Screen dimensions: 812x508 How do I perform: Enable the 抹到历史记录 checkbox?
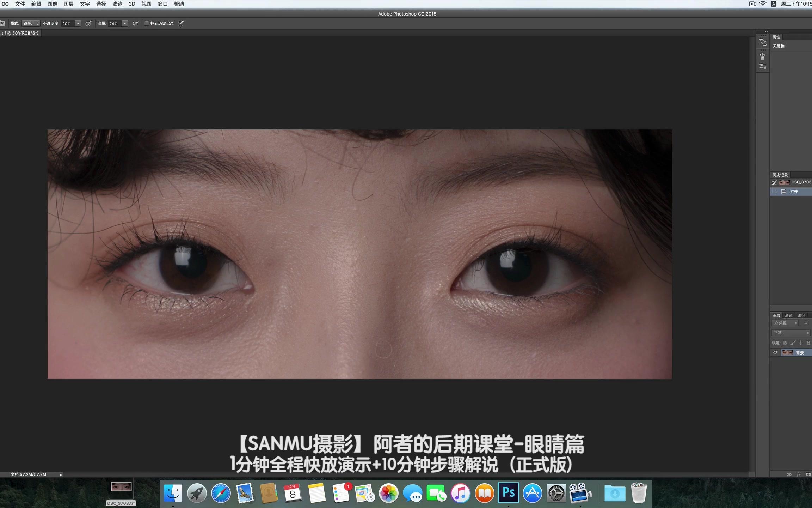[147, 24]
